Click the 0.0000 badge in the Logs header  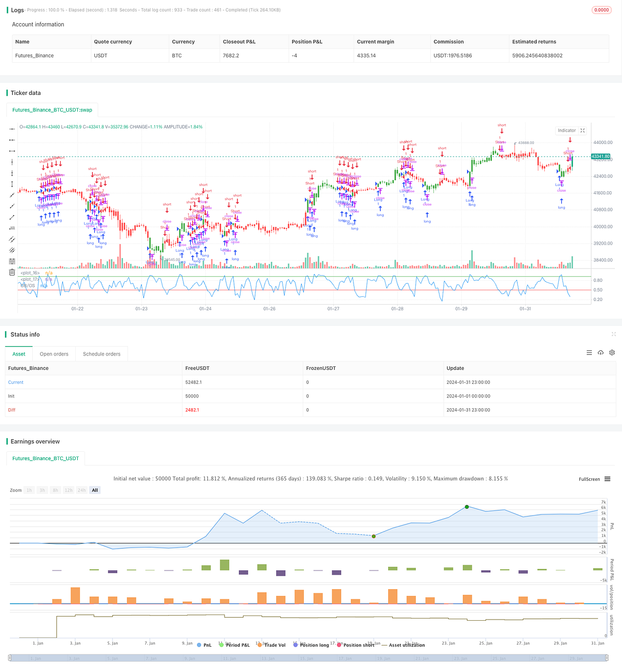(x=601, y=9)
